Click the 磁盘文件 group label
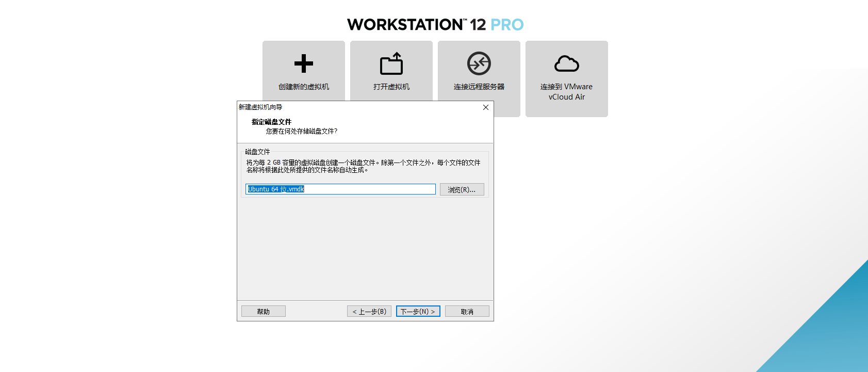This screenshot has width=868, height=372. tap(257, 152)
